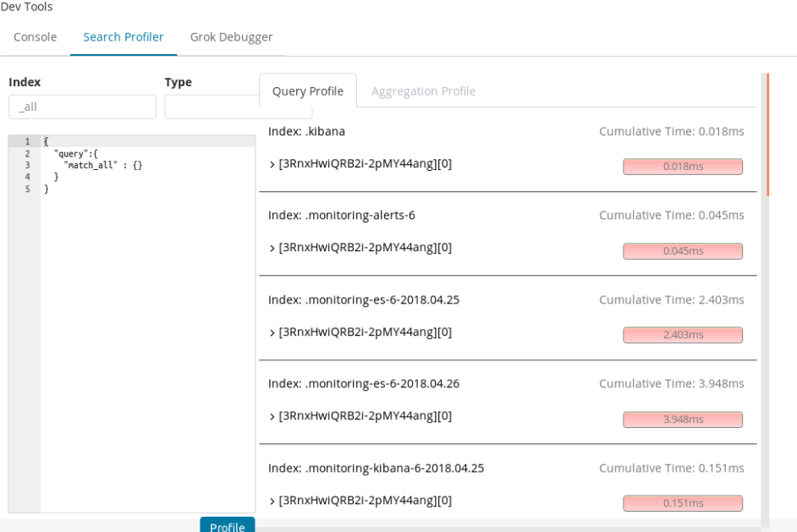797x532 pixels.
Task: Click the Index input field with _all
Action: (82, 107)
